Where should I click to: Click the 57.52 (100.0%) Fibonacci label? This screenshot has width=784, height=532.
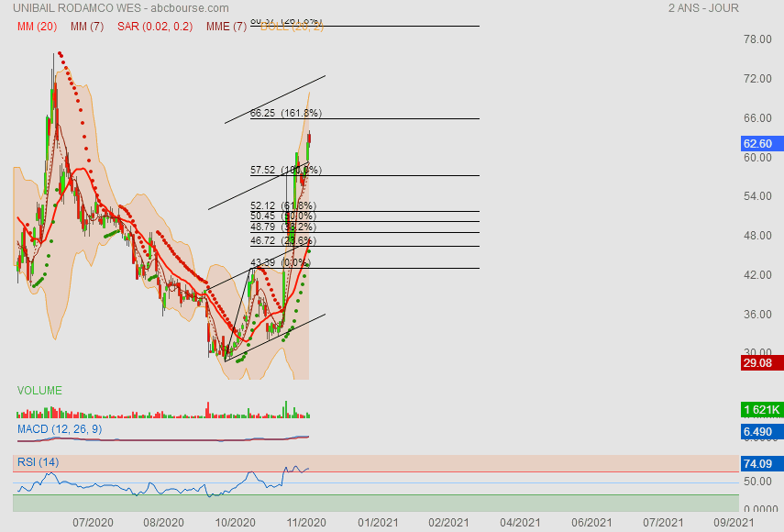click(x=286, y=170)
